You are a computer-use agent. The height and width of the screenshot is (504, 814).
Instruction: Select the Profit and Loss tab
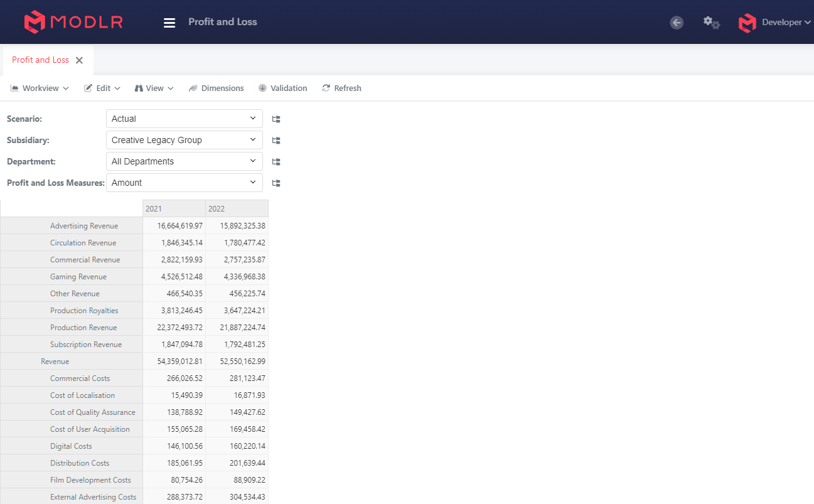(x=40, y=60)
